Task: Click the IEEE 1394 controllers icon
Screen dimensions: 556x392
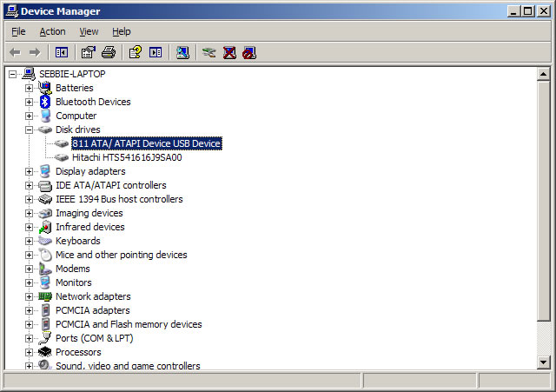Action: (45, 199)
